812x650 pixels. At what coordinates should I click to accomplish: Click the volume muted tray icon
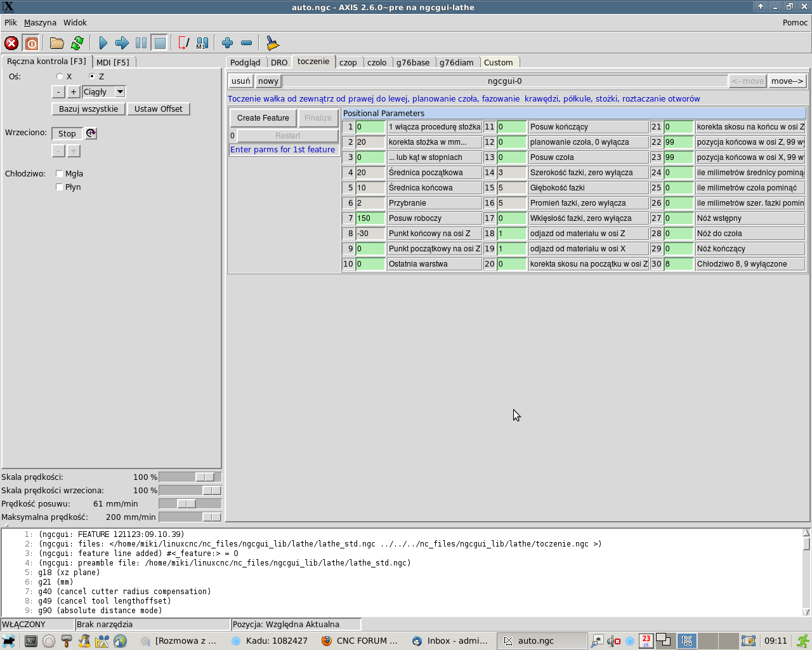coord(613,641)
